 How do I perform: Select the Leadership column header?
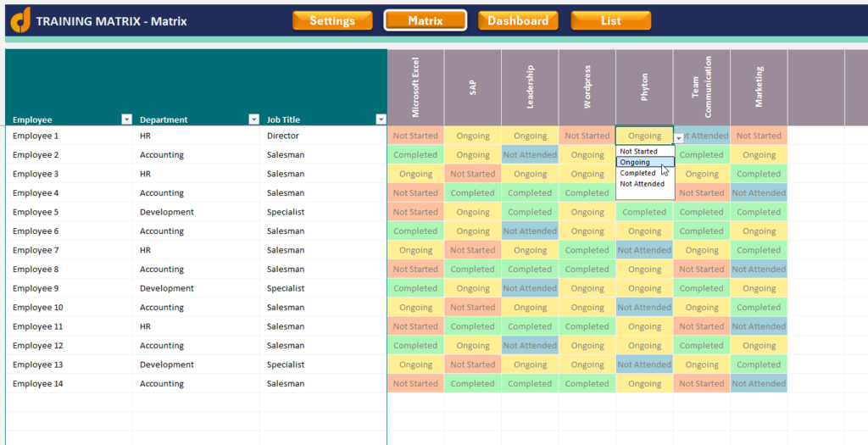point(531,87)
